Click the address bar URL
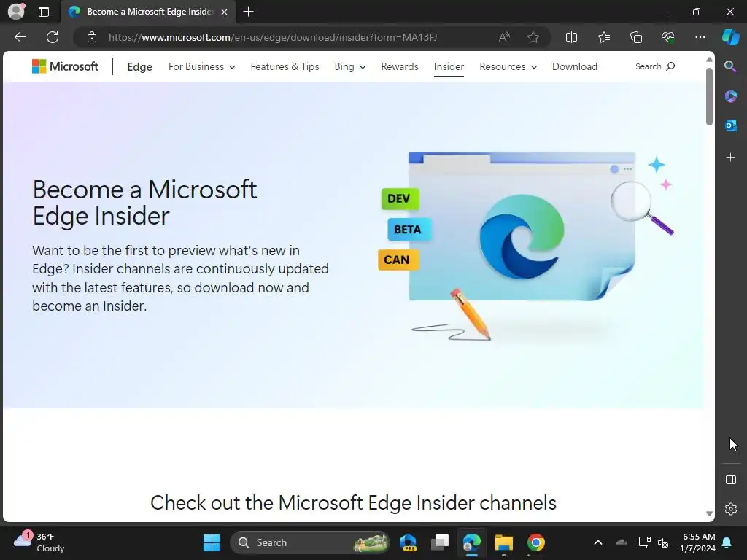Screen dimensions: 747x560 pos(273,37)
